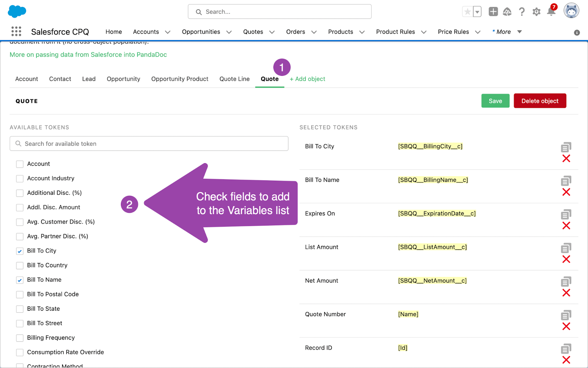Expand the Opportunities nav dropdown chevron

coord(229,32)
